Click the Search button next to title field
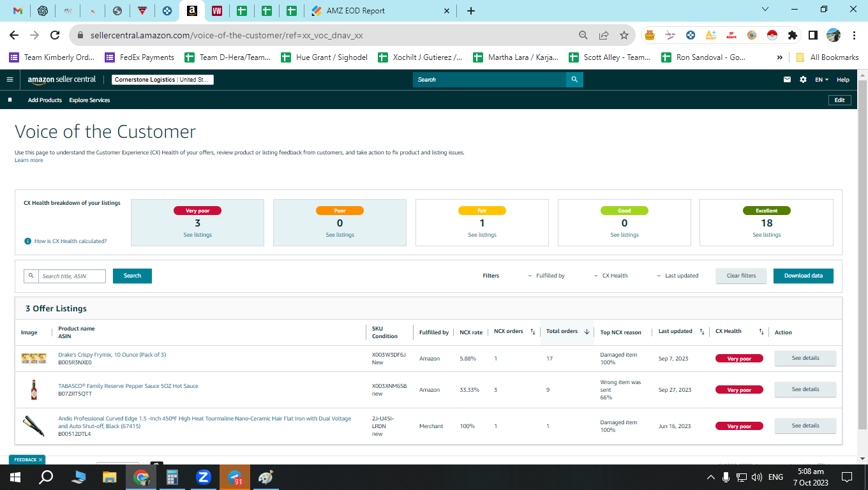This screenshot has height=490, width=868. (x=132, y=276)
